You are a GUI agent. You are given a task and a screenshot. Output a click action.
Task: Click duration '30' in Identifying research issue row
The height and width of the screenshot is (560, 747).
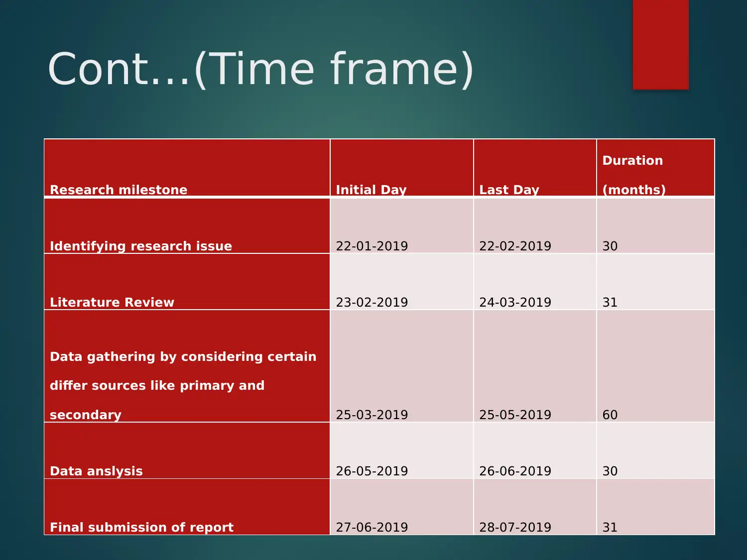655,226
